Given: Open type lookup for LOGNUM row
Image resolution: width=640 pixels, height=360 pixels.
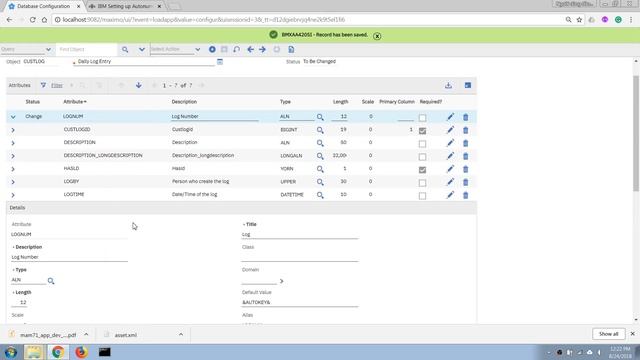Looking at the screenshot, I should tap(320, 117).
